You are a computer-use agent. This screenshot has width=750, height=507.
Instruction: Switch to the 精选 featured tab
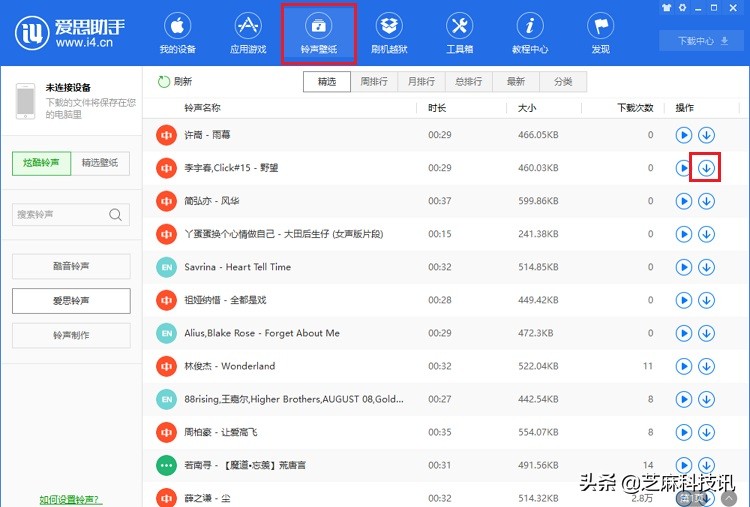[x=327, y=82]
